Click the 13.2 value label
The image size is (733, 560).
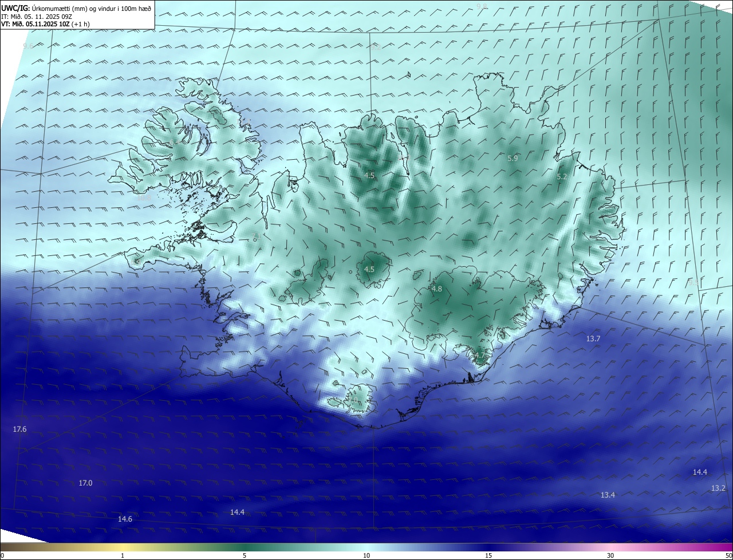coord(718,488)
